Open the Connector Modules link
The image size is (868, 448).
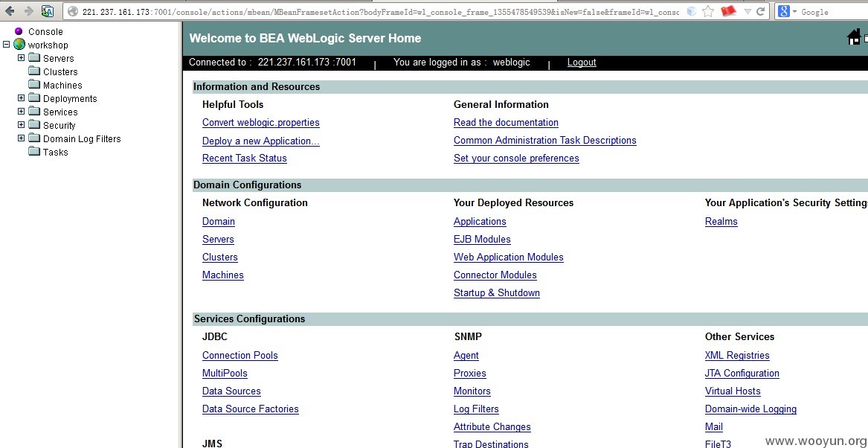tap(495, 275)
